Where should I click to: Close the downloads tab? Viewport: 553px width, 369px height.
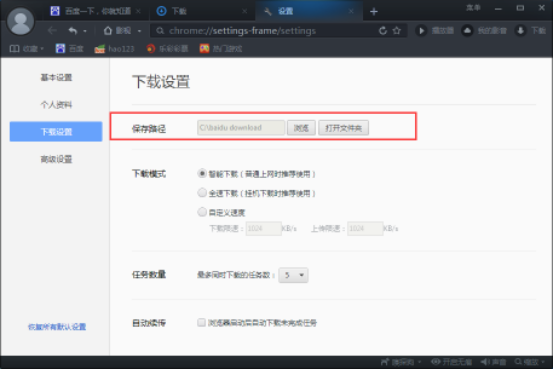pyautogui.click(x=245, y=11)
